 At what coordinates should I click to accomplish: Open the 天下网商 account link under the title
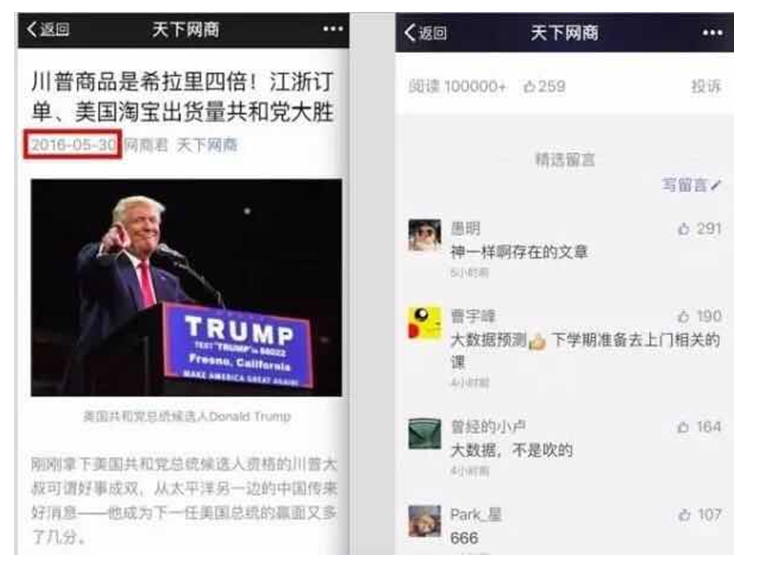pos(207,145)
